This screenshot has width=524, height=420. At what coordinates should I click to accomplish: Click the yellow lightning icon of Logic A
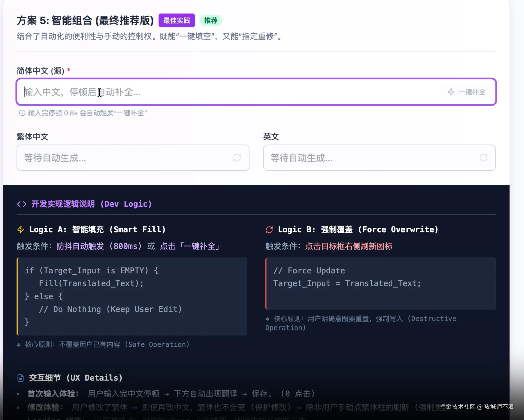21,230
